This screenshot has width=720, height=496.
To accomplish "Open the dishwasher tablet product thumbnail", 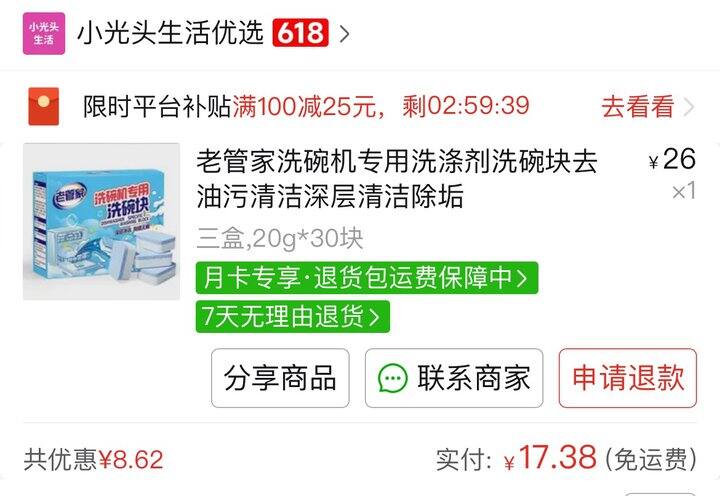I will coord(101,221).
